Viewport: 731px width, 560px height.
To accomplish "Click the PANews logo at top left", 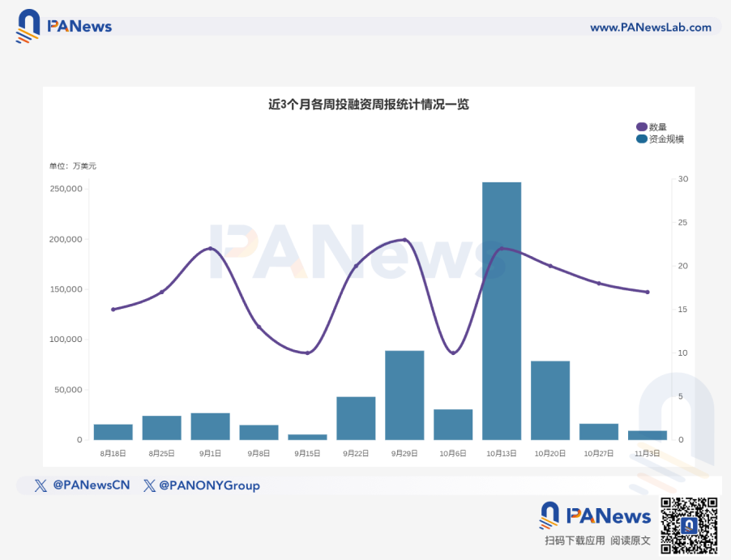I will click(x=63, y=26).
